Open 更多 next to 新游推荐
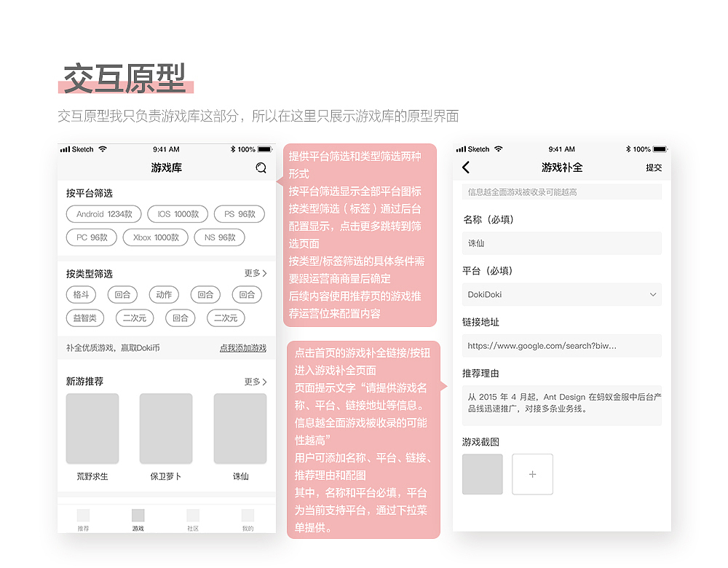This screenshot has width=728, height=568. pyautogui.click(x=256, y=382)
